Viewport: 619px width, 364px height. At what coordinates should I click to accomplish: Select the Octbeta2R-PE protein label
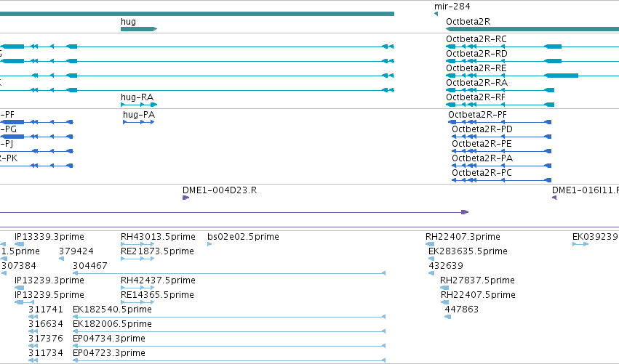point(482,144)
